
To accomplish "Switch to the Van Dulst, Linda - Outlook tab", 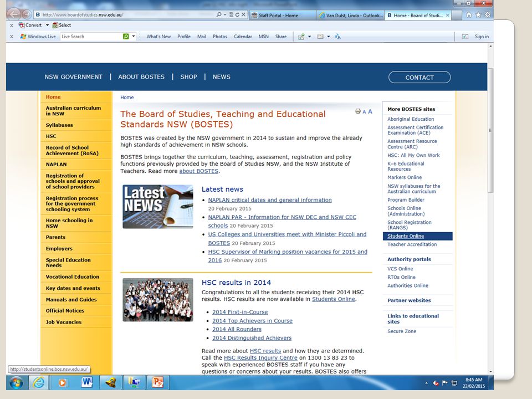I will coord(350,16).
